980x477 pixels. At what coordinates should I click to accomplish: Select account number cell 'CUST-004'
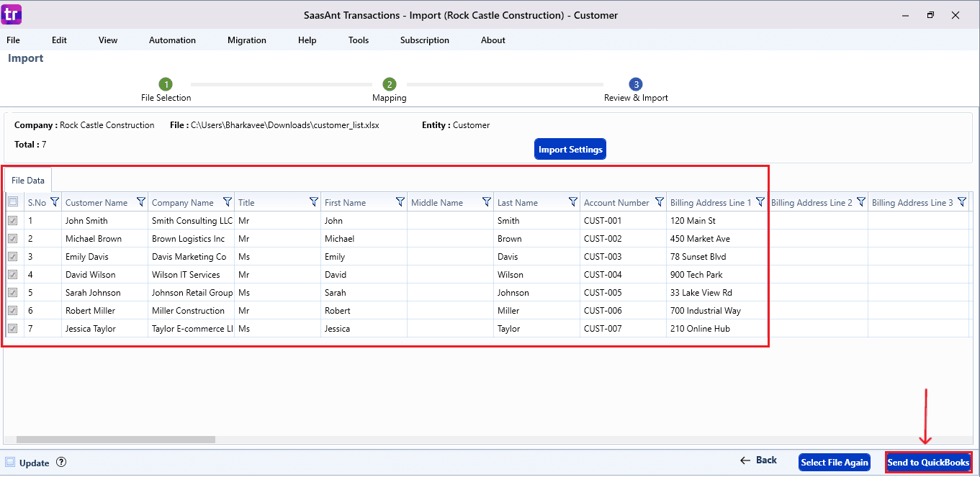coord(624,275)
